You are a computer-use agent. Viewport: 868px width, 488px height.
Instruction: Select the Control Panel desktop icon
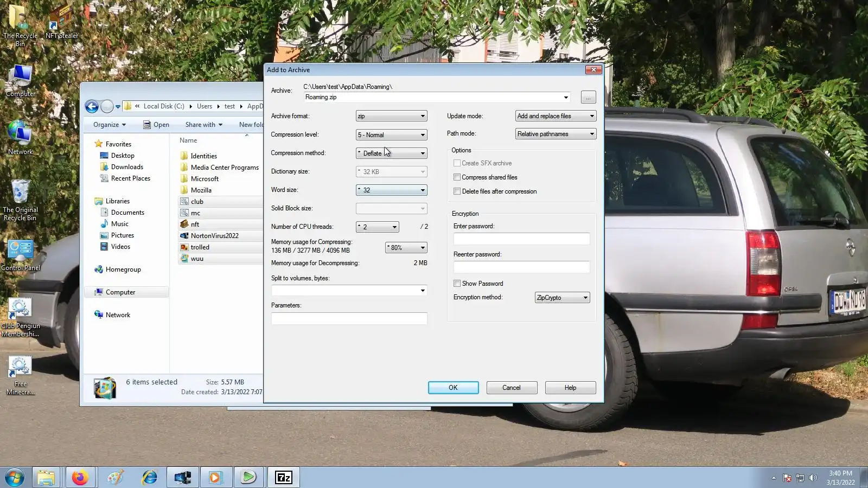(x=21, y=255)
